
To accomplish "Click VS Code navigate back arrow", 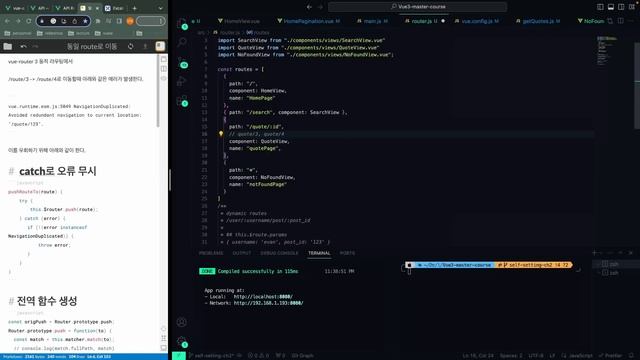I will point(309,7).
